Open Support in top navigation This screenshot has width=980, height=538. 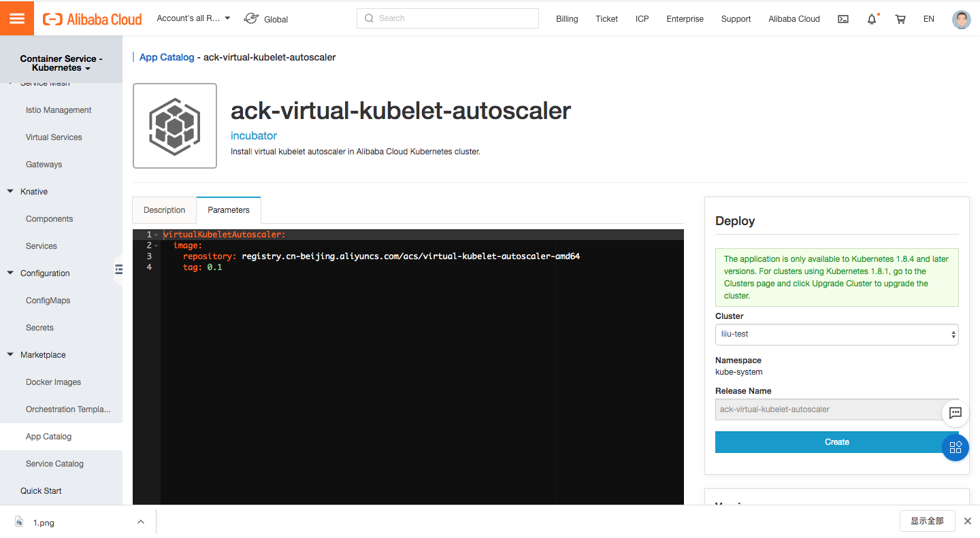click(x=736, y=19)
